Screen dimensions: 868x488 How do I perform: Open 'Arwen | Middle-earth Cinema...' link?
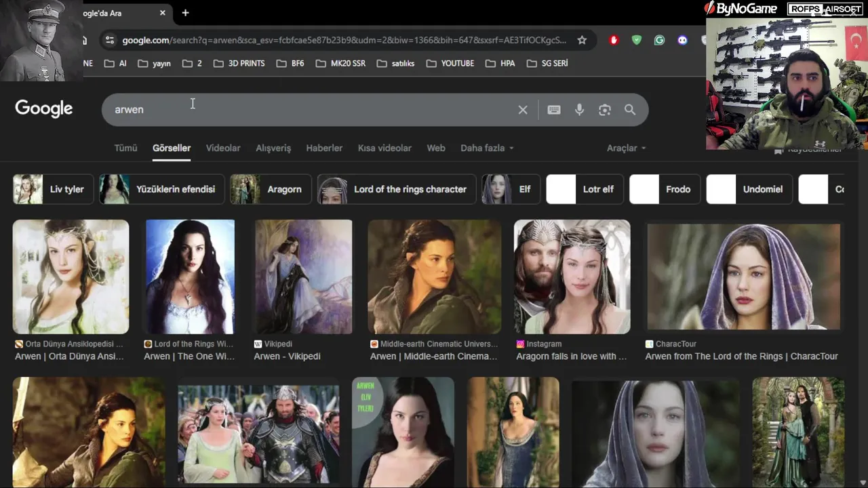pyautogui.click(x=433, y=356)
